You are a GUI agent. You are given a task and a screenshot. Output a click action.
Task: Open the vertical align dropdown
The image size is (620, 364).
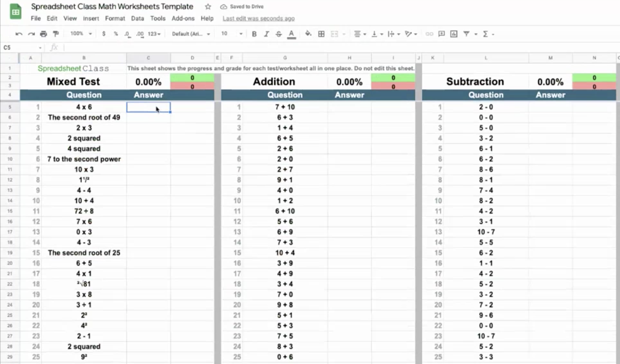pos(377,34)
